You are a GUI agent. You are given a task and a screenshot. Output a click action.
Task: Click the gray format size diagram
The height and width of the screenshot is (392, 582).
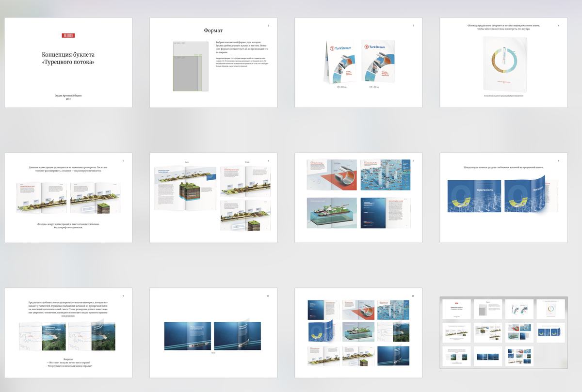coord(191,66)
